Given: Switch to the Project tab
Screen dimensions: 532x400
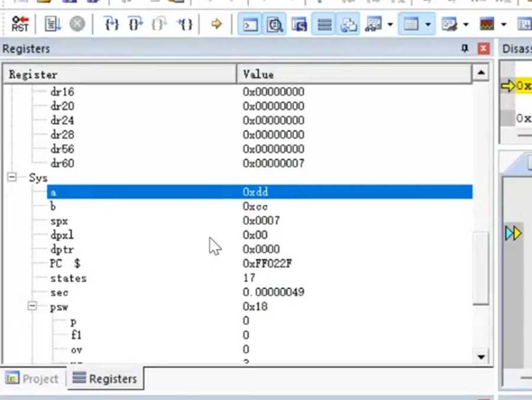Looking at the screenshot, I should pos(33,379).
